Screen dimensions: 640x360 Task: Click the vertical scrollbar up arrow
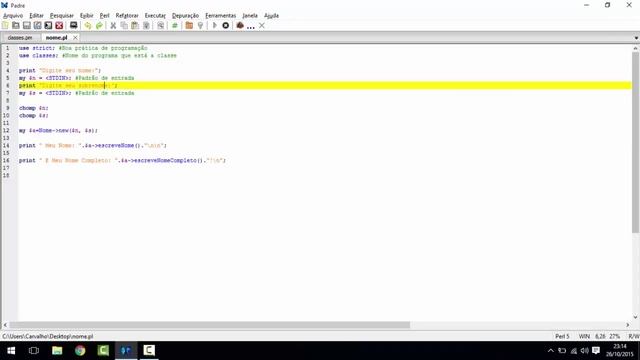pyautogui.click(x=636, y=48)
